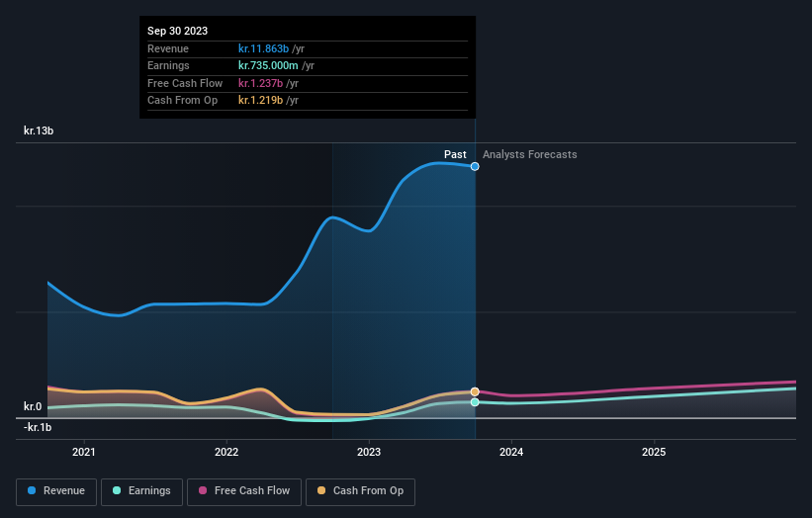The height and width of the screenshot is (518, 812).
Task: Click the 2024 x-axis label
Action: point(511,452)
